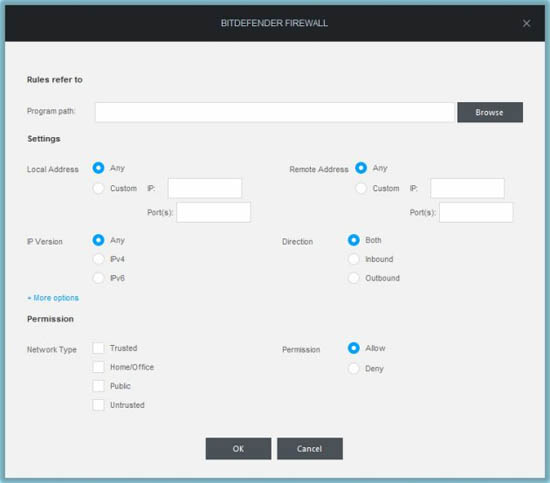Image resolution: width=550 pixels, height=483 pixels.
Task: Confirm the rule with OK
Action: 238,448
